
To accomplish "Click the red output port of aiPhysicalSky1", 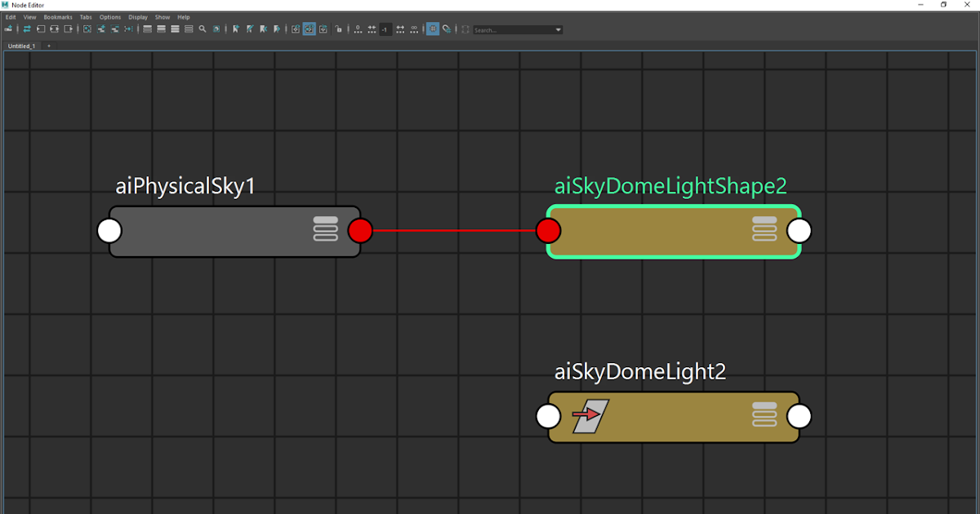I will pyautogui.click(x=359, y=230).
